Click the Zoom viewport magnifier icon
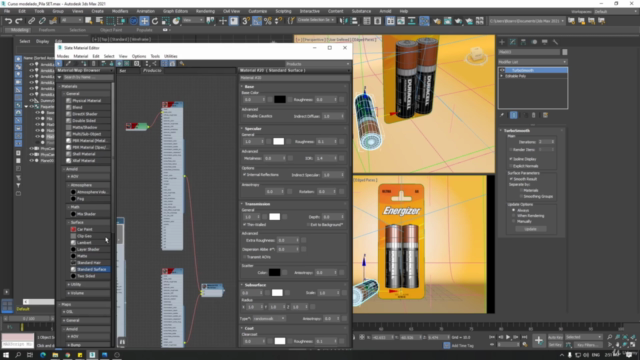 pyautogui.click(x=609, y=337)
